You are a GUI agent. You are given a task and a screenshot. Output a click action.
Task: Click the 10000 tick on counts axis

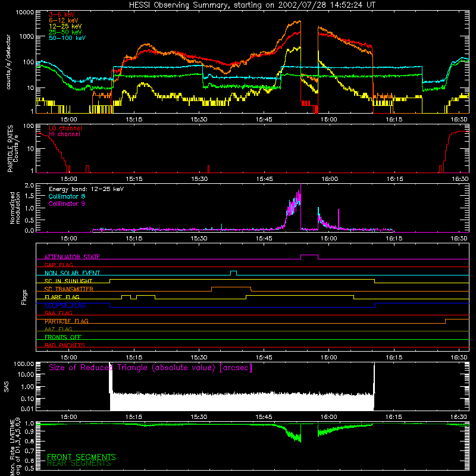25,12
